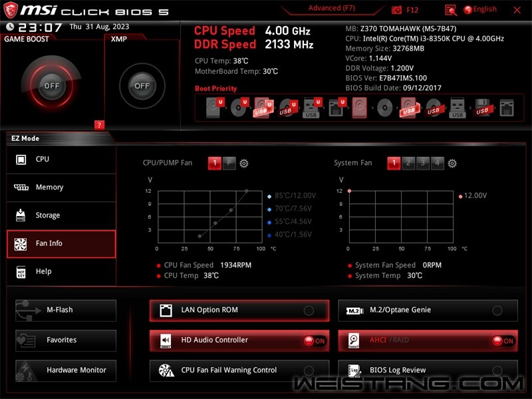This screenshot has height=399, width=532.
Task: Open CPU/PUMP Fan settings gear
Action: tap(244, 164)
